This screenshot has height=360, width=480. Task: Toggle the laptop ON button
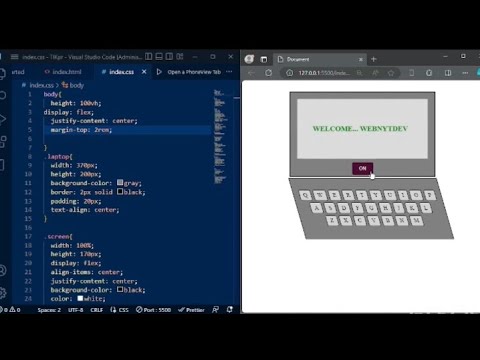click(362, 168)
